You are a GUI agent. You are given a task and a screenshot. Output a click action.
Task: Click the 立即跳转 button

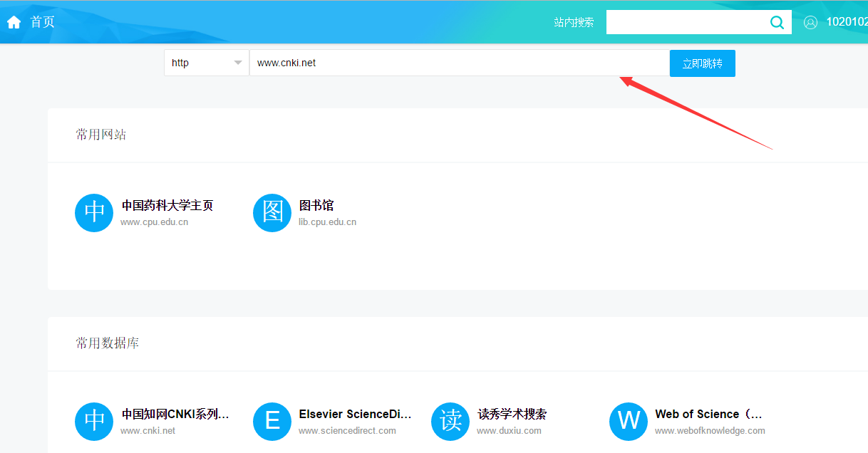coord(702,63)
